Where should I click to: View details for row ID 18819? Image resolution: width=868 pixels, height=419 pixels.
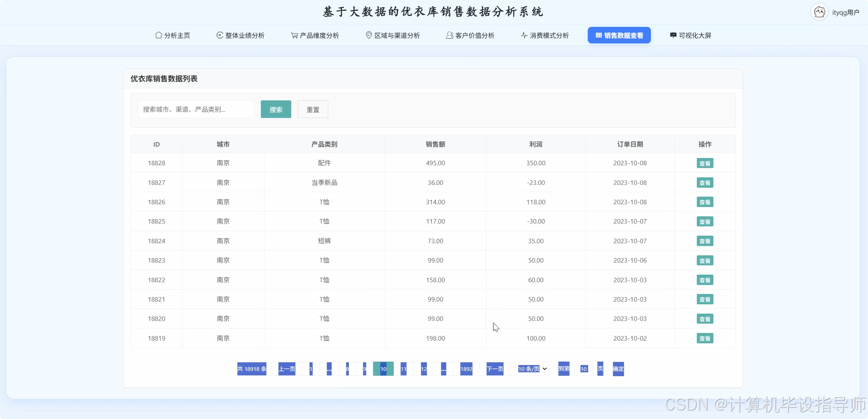(x=705, y=339)
